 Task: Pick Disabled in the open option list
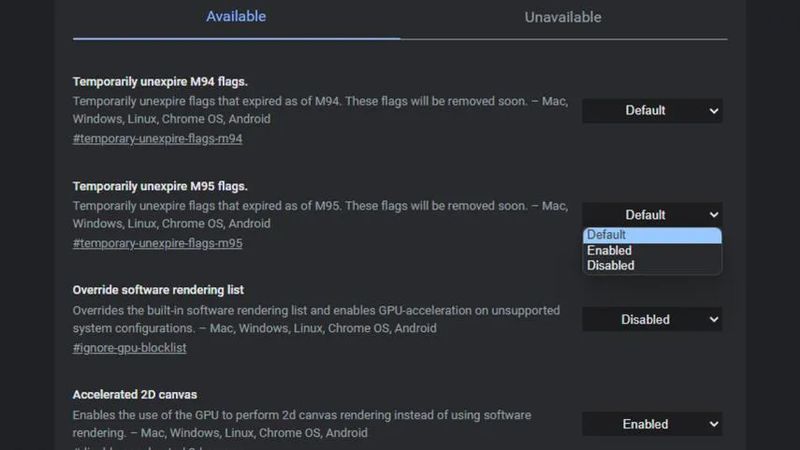coord(652,265)
